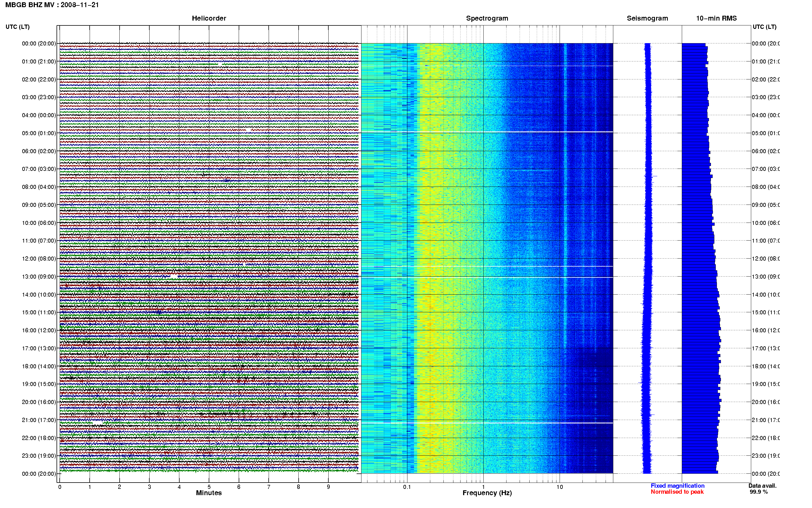The image size is (812, 508).
Task: Click the right-side 12:00 time label
Action: (x=766, y=259)
